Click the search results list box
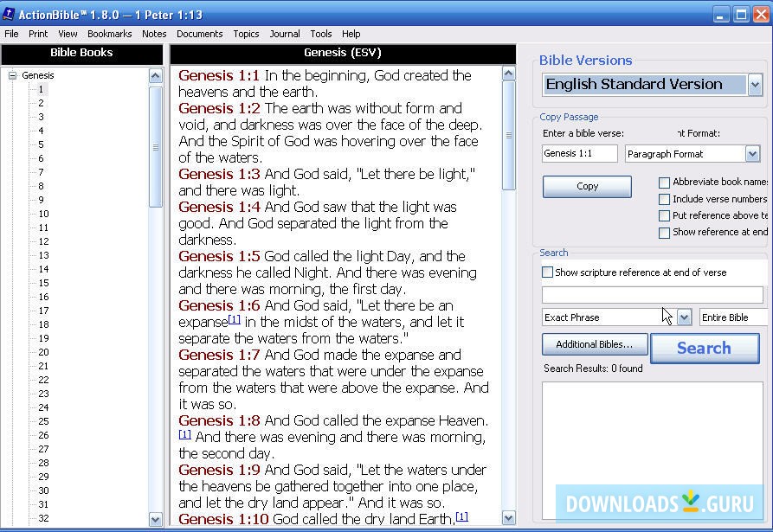This screenshot has width=773, height=532. tap(652, 451)
